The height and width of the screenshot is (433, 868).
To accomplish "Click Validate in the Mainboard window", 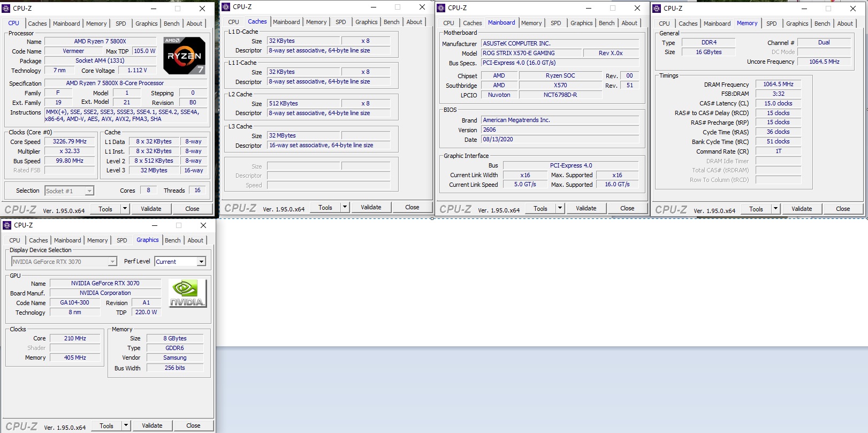I will tap(587, 208).
